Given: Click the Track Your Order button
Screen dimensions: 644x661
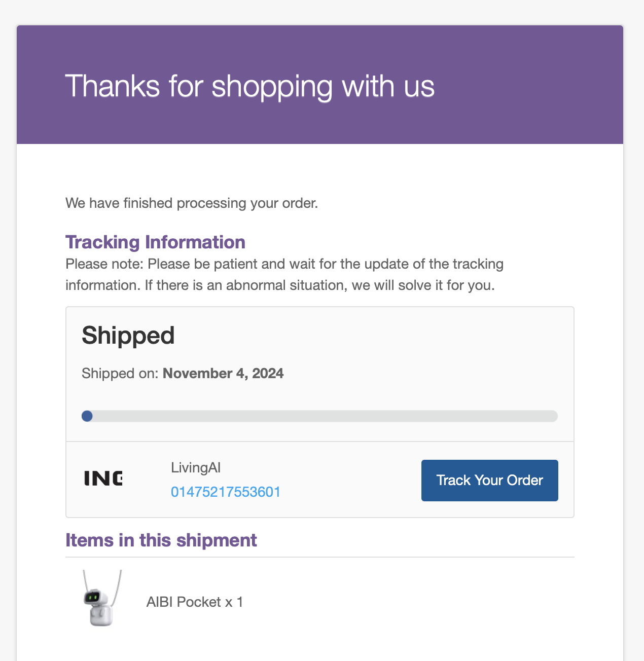Looking at the screenshot, I should click(x=489, y=480).
